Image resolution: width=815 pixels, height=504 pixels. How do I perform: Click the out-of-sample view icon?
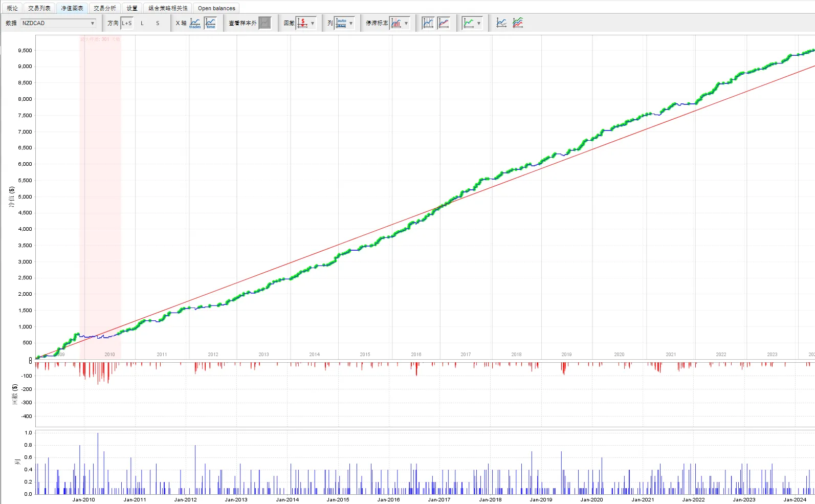[265, 23]
